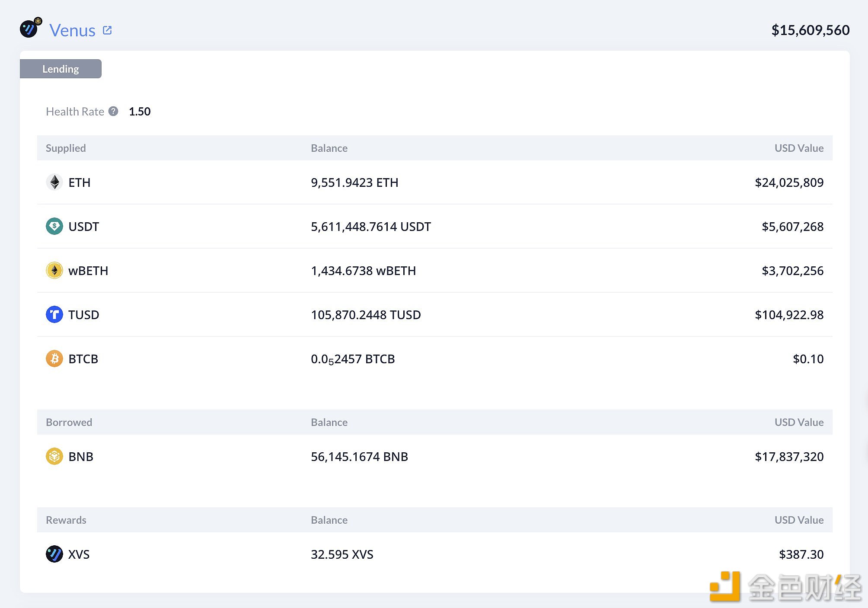868x608 pixels.
Task: Select the total value $15,609,560
Action: (x=811, y=30)
